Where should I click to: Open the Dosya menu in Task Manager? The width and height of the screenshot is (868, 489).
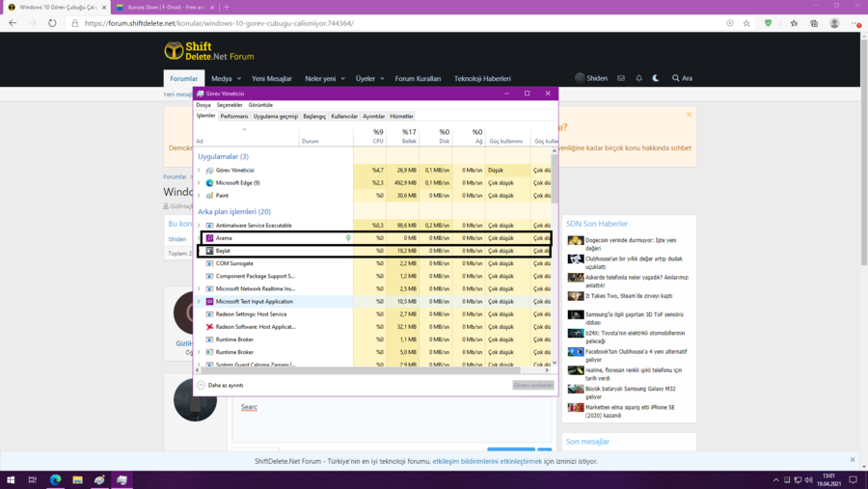tap(203, 105)
